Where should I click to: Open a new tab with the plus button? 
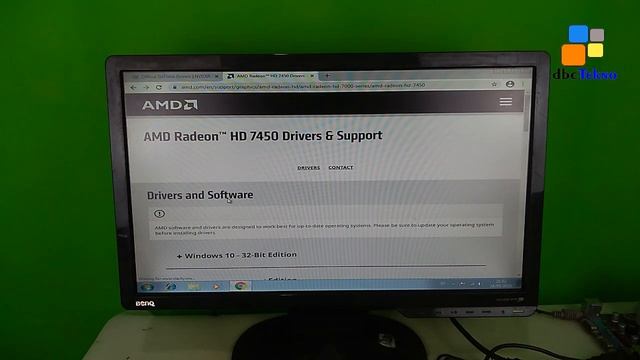327,76
